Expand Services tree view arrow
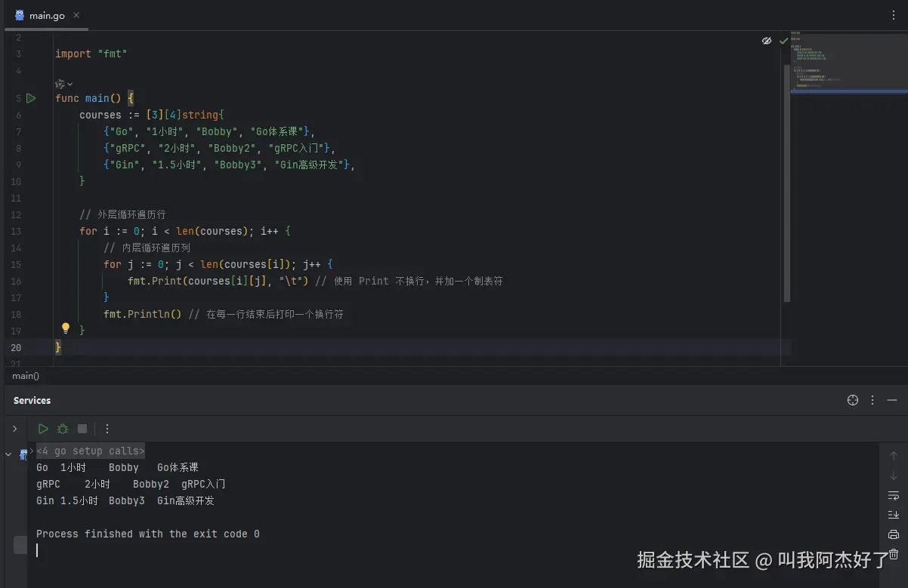 tap(14, 429)
